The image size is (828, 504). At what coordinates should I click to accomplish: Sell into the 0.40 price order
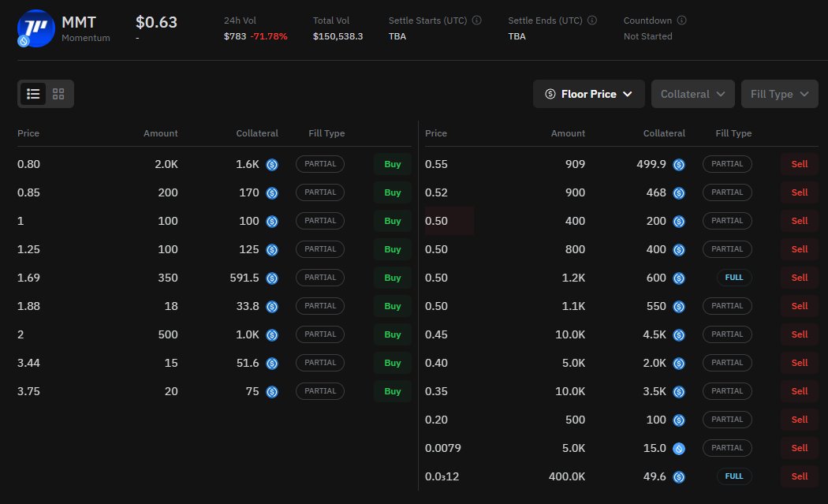[x=800, y=363]
